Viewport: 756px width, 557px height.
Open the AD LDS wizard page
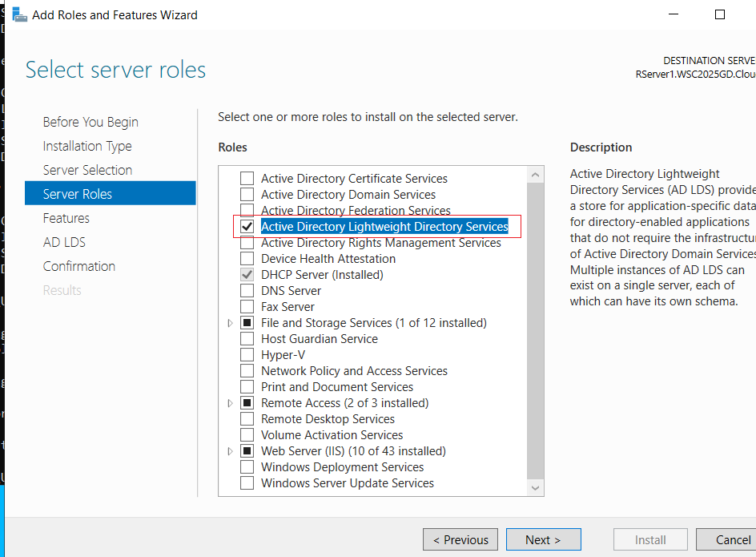(64, 242)
